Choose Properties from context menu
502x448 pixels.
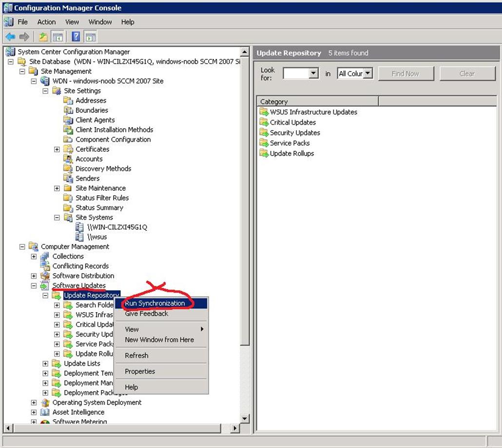click(x=161, y=372)
